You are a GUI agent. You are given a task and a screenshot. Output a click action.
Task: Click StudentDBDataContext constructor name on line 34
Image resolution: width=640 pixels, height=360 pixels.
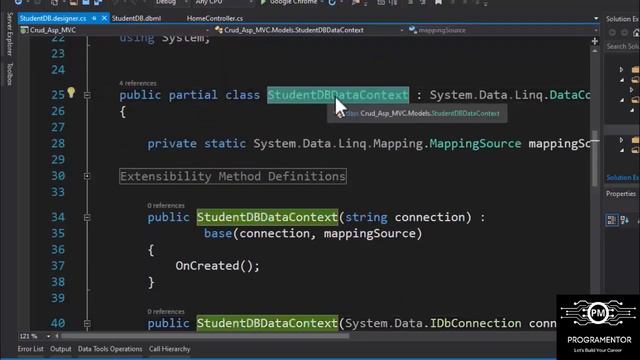tap(267, 217)
